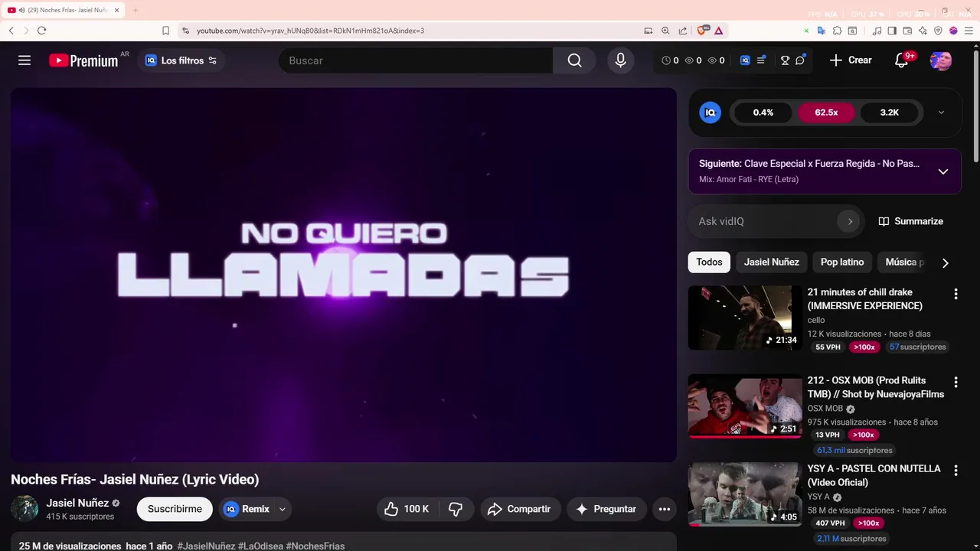Screen dimensions: 980x551
Task: Click the vidIQ list icon in header
Action: (761, 60)
